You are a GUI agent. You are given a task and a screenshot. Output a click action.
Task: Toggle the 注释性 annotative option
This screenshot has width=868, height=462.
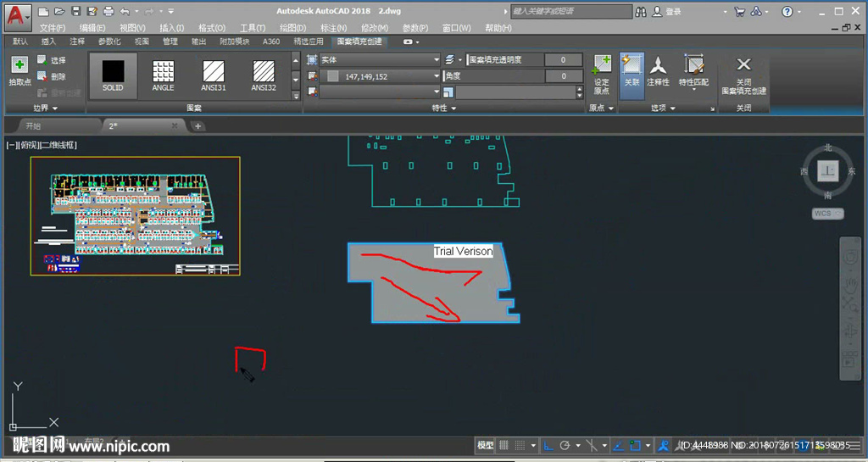point(658,72)
